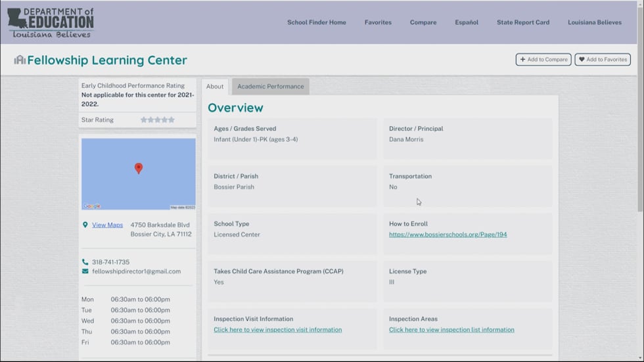This screenshot has width=644, height=362.
Task: Click the District / Parish label
Action: [236, 176]
